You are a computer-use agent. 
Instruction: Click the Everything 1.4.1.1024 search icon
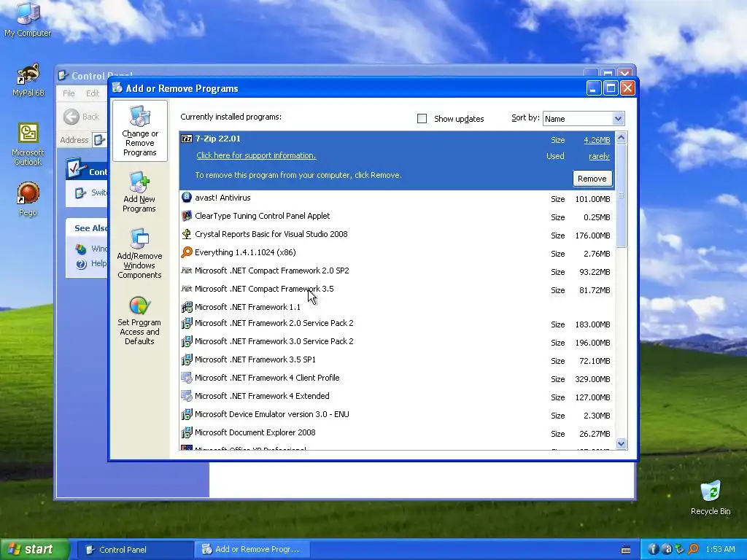187,252
